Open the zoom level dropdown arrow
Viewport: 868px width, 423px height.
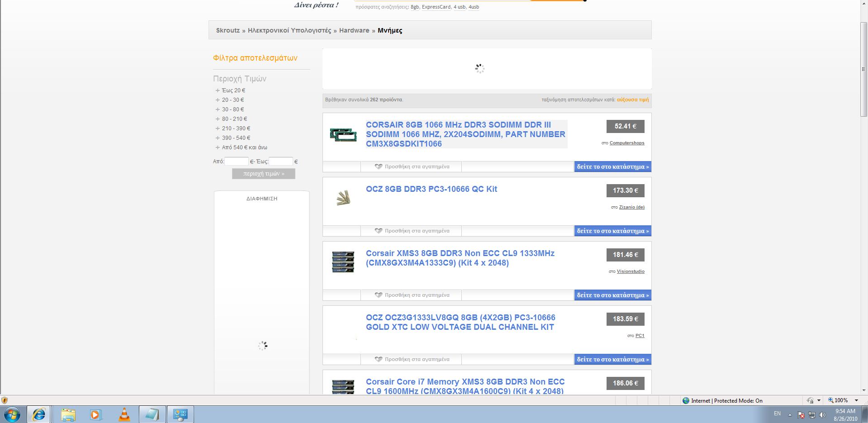[856, 400]
